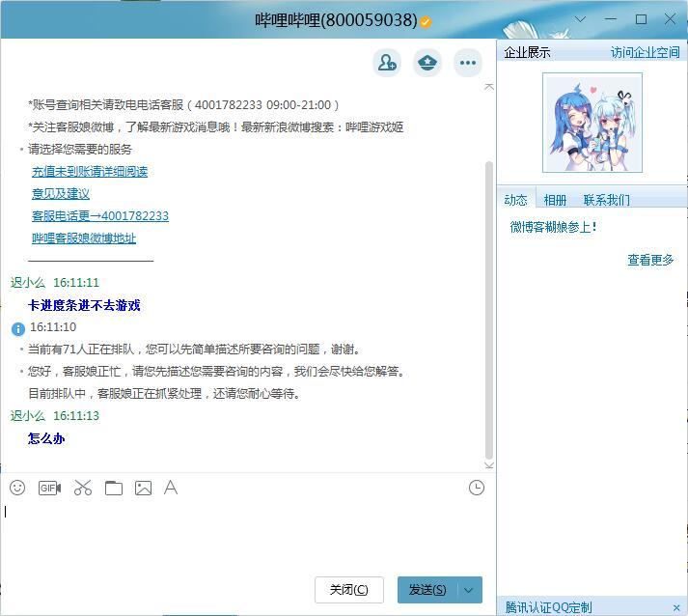Open the emoji picker
Viewport: 688px width, 616px height.
click(x=17, y=488)
